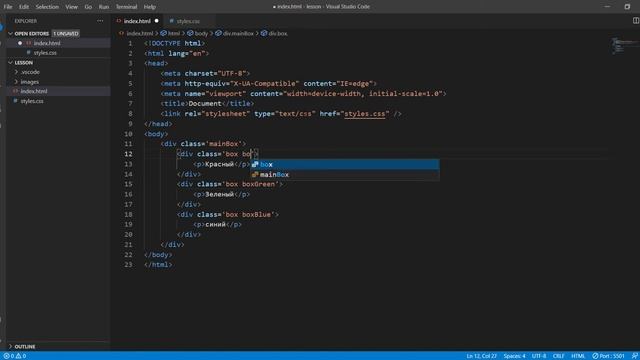Open the View menu

pos(71,7)
